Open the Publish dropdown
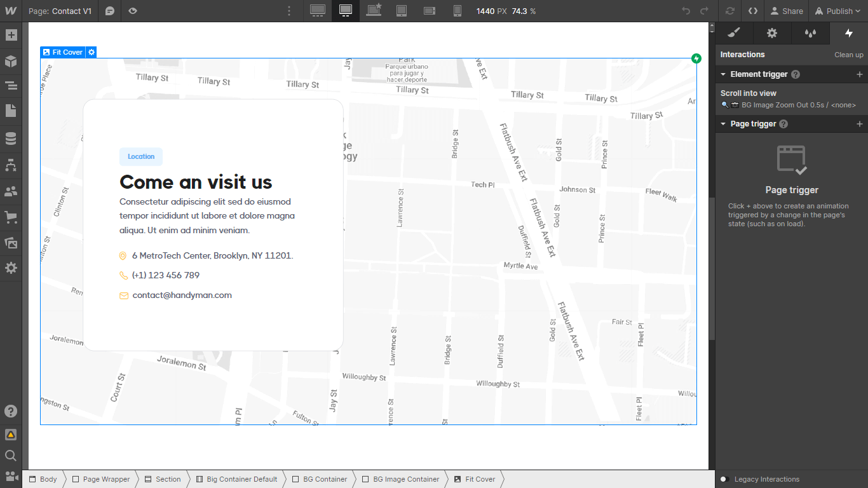The width and height of the screenshot is (868, 488). point(837,11)
